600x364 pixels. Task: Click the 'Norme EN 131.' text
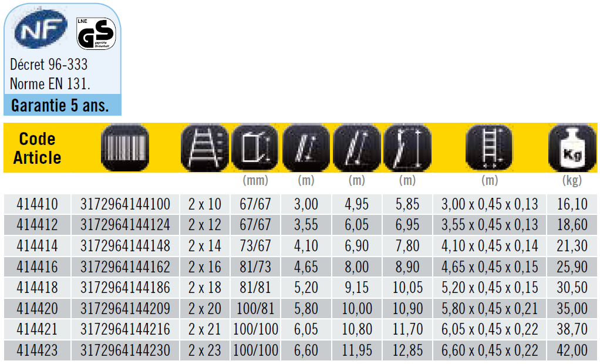pos(50,84)
